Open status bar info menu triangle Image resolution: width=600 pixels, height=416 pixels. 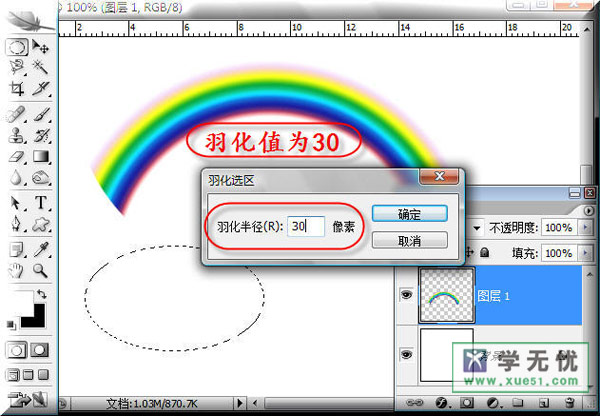[240, 403]
